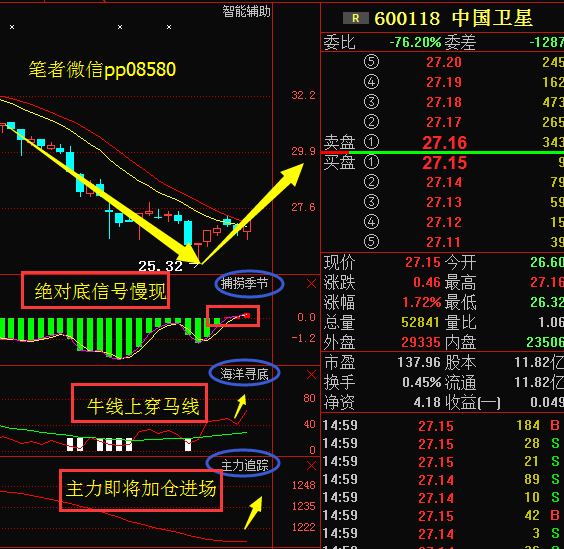Click the first x marker above the chart
Screen dimensions: 564x549
(12, 27)
